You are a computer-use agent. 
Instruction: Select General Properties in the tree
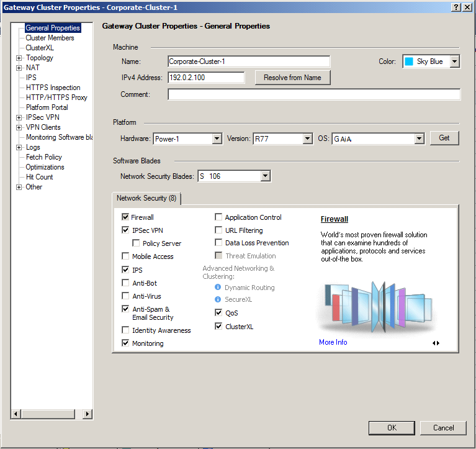53,28
